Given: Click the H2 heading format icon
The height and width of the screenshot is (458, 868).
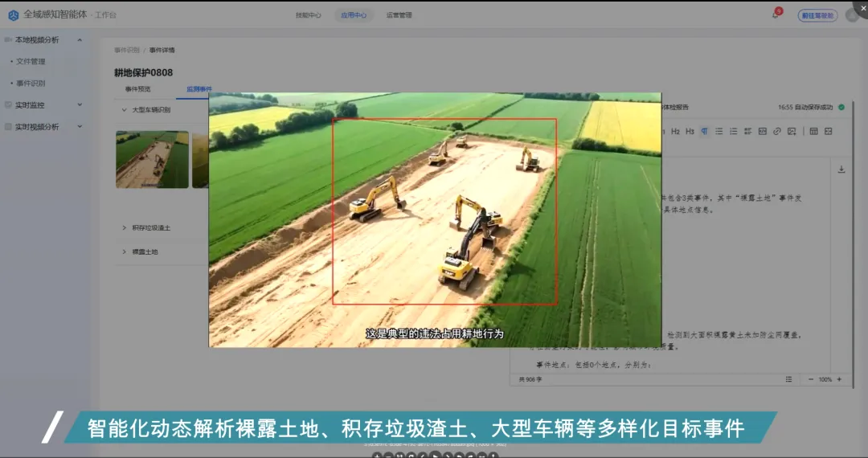Looking at the screenshot, I should [x=676, y=131].
